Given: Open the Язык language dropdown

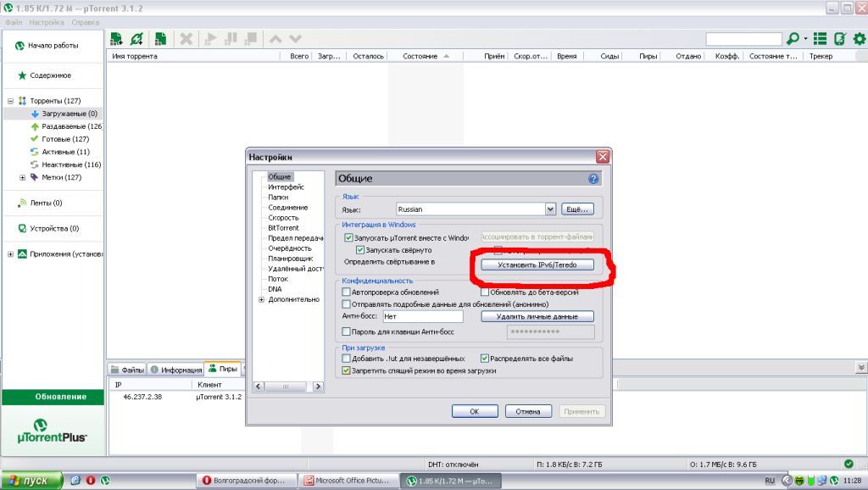Looking at the screenshot, I should 550,209.
